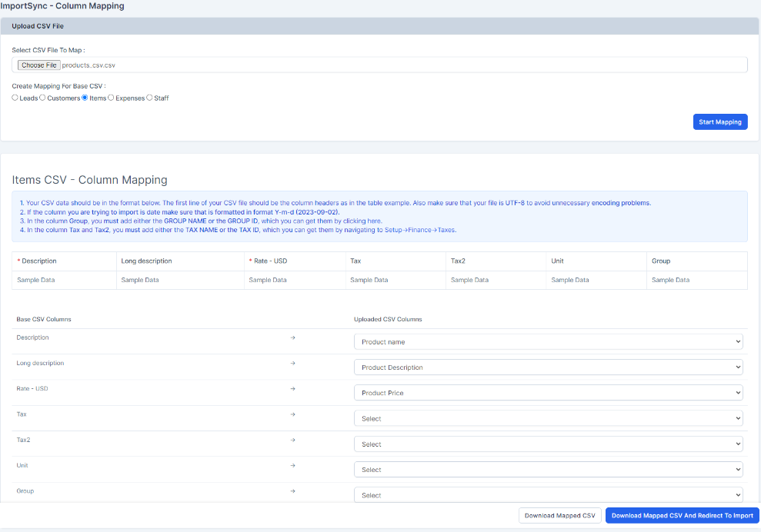Open the Unit column Select dropdown
Viewport: 761px width, 532px height.
pyautogui.click(x=549, y=470)
